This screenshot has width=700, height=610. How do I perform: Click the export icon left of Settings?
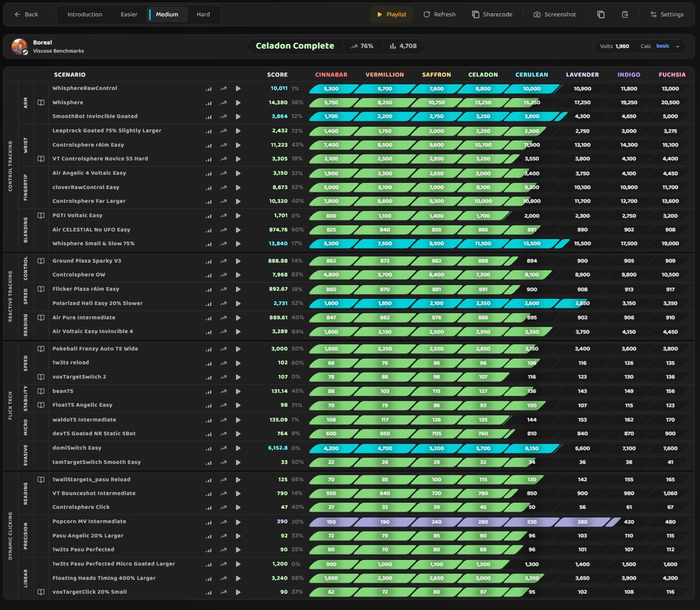[625, 15]
